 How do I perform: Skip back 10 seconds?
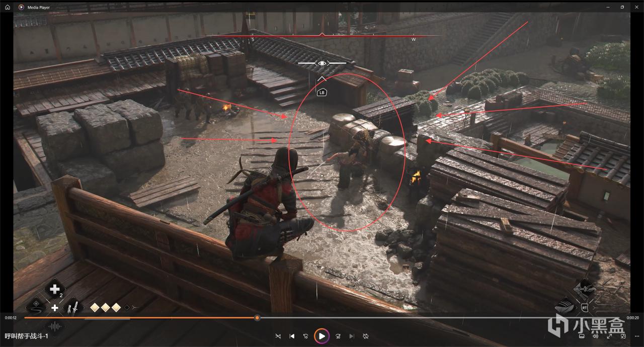point(305,336)
